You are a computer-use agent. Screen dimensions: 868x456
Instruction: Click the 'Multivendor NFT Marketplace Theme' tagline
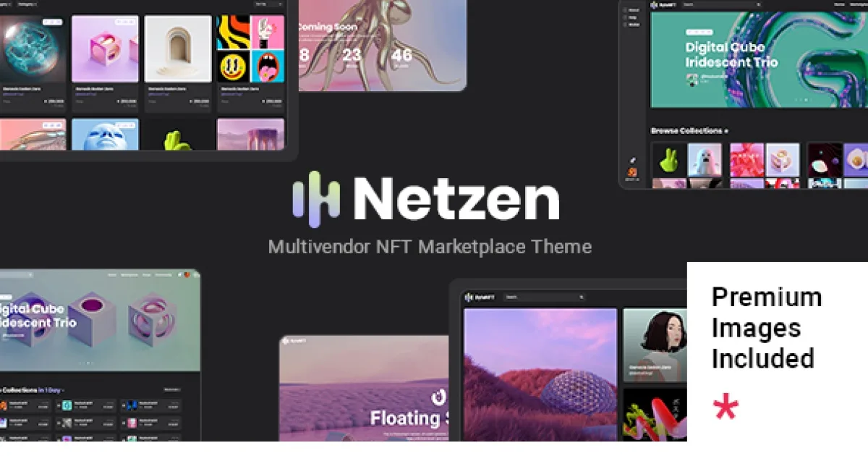(430, 246)
